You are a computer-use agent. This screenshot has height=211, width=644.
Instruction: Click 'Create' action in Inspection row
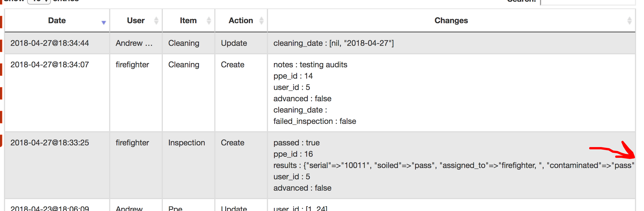click(233, 143)
